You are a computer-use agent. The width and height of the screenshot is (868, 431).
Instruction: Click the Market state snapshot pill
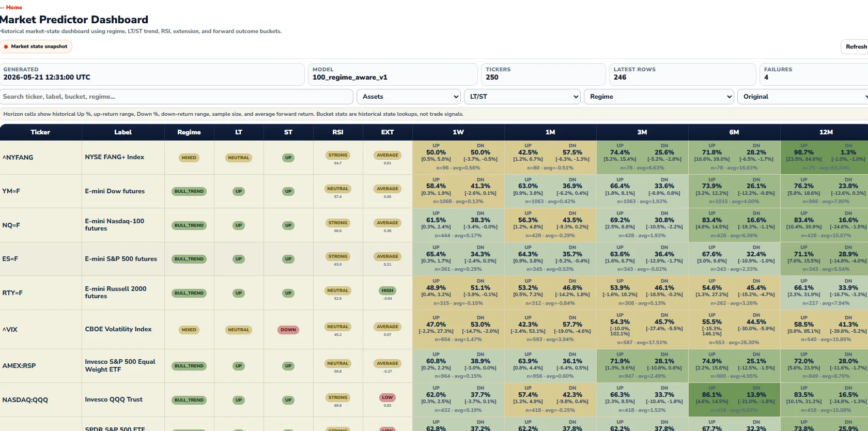pos(36,47)
